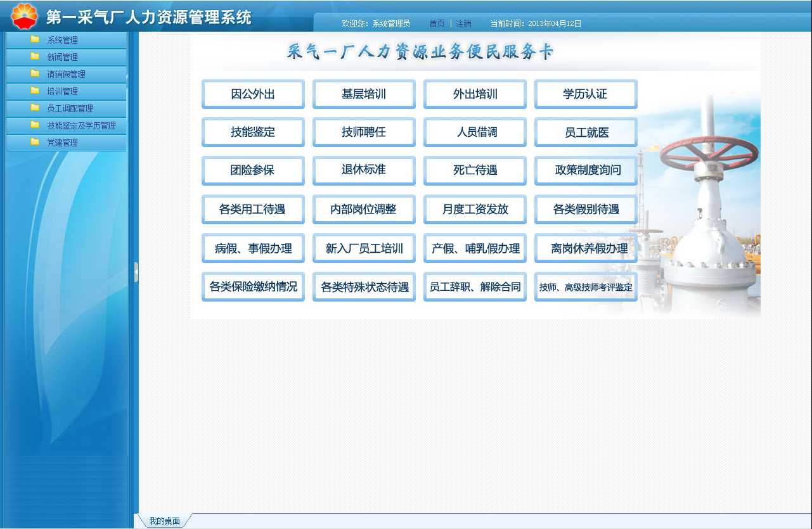Open the 因公外出 service card

point(253,94)
